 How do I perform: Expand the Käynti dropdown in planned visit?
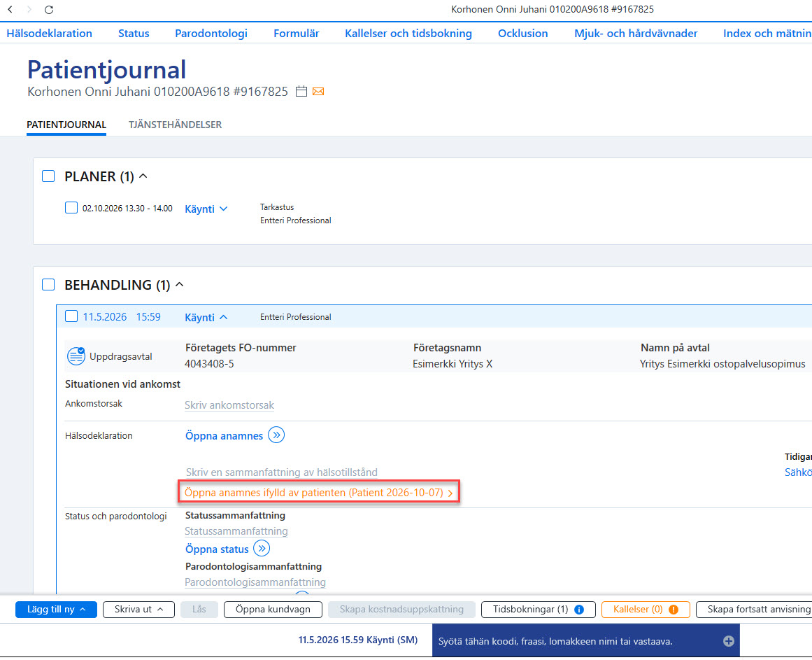[x=206, y=209]
